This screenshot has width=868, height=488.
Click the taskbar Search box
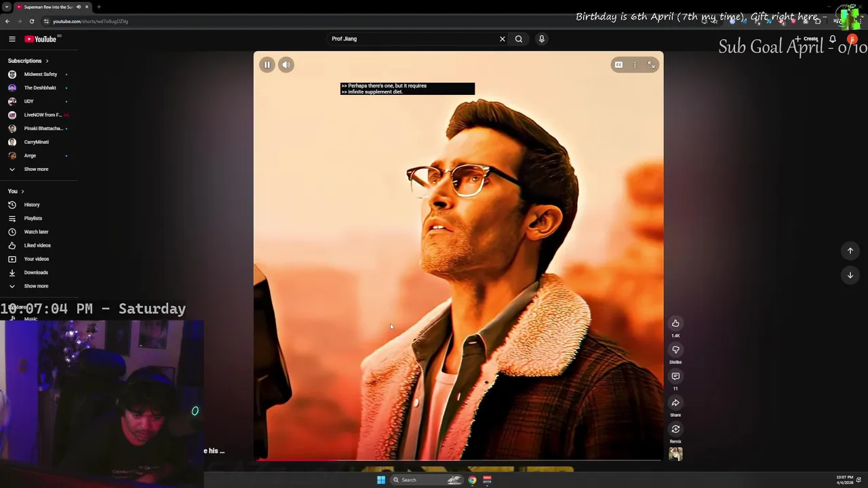pyautogui.click(x=427, y=480)
